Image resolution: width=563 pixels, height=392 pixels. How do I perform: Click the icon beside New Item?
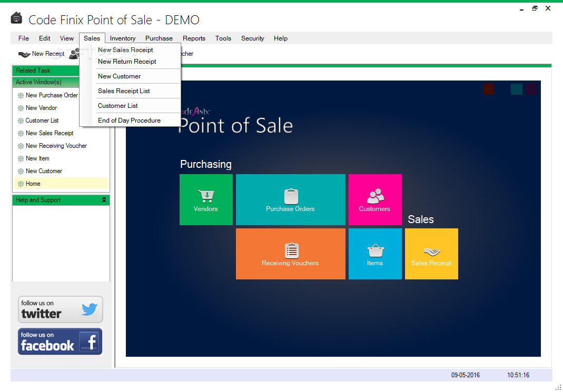(21, 158)
